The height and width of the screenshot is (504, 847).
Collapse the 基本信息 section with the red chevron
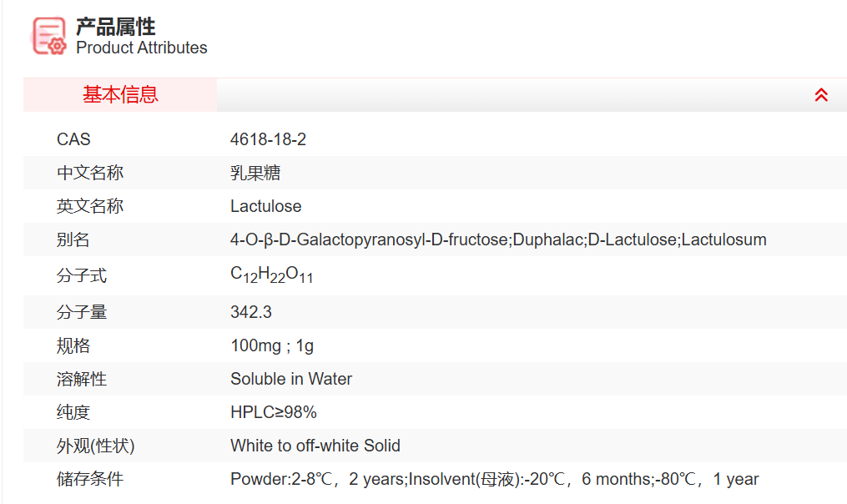click(x=821, y=95)
